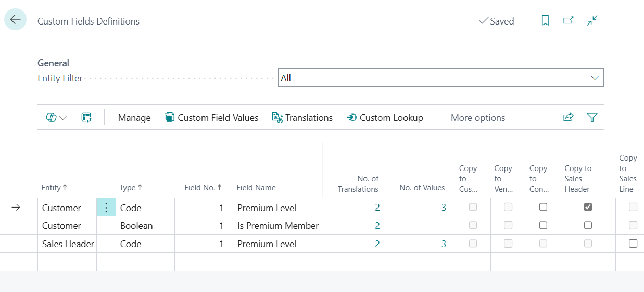Click the share icon in toolbar
This screenshot has width=644, height=292.
click(x=568, y=118)
